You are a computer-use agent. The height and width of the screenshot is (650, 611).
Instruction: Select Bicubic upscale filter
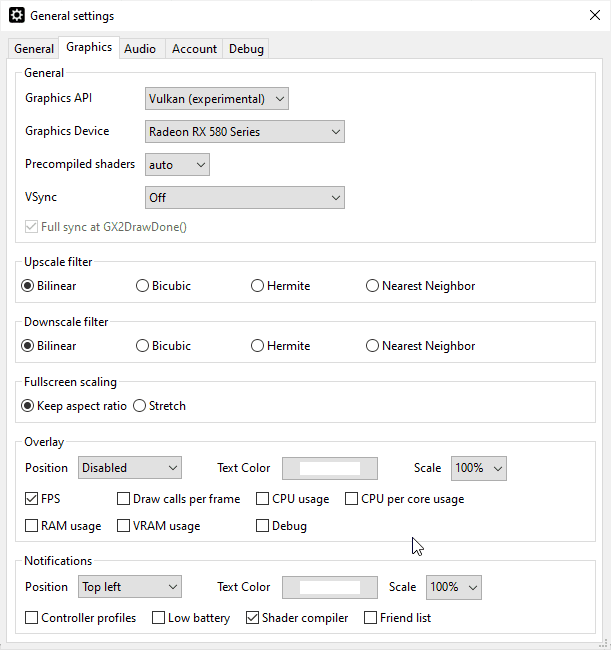point(143,286)
